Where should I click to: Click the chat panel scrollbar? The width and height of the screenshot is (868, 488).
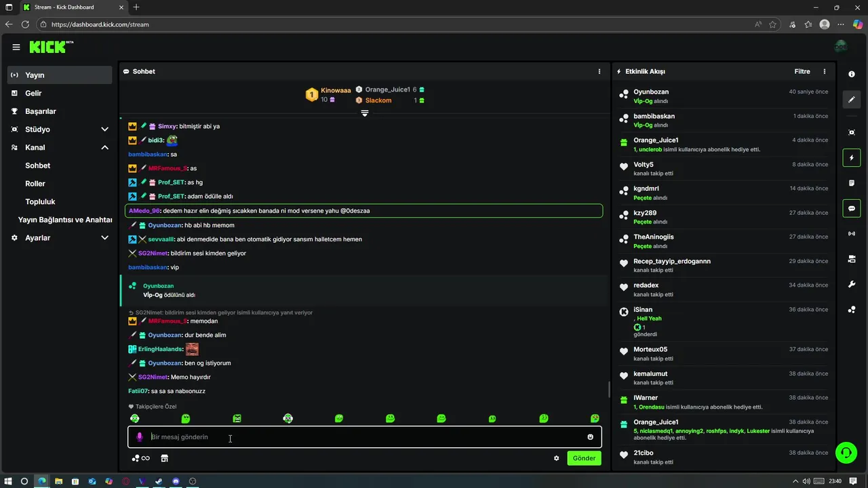coord(608,390)
